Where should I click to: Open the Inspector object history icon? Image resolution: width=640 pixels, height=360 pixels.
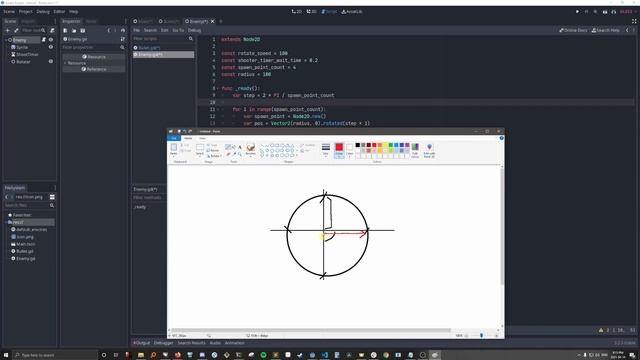[x=123, y=30]
